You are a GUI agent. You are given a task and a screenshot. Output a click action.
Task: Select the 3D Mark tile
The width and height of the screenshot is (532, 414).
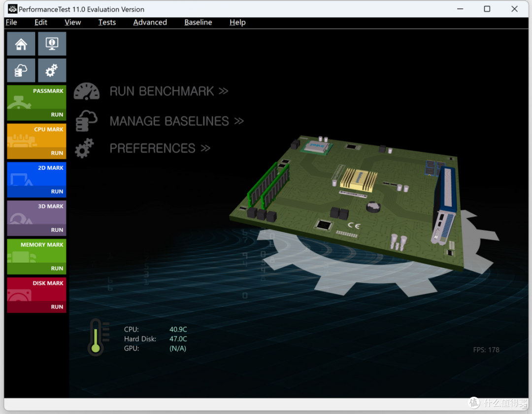36,212
